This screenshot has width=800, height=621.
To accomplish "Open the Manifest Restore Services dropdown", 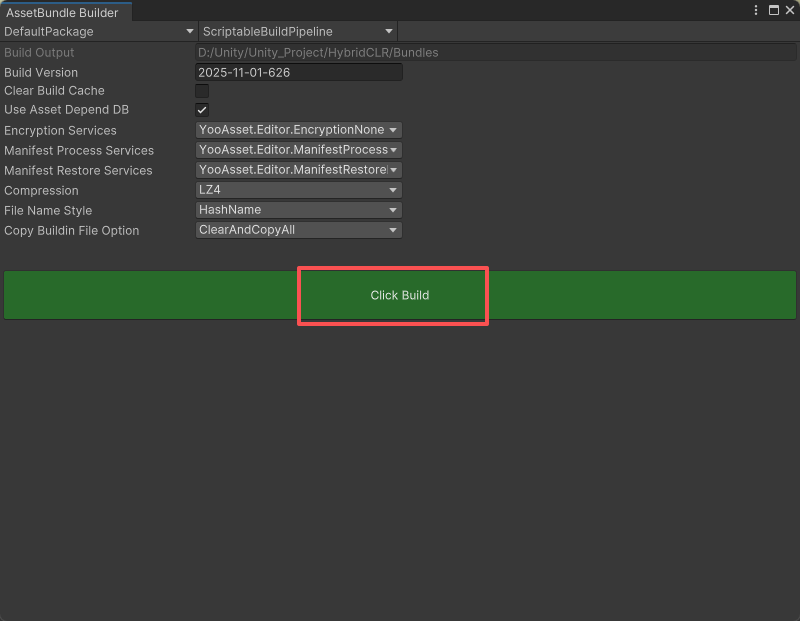I will pos(299,170).
